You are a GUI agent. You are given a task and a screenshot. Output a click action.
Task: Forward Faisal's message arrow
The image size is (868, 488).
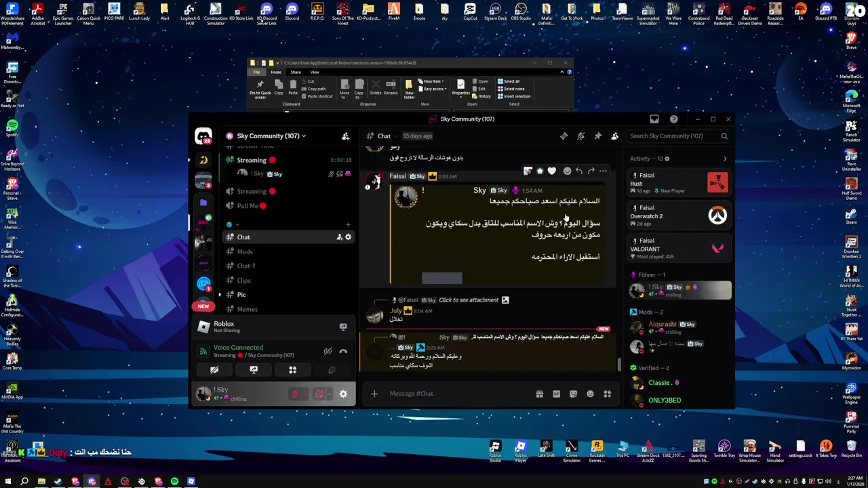click(x=591, y=171)
